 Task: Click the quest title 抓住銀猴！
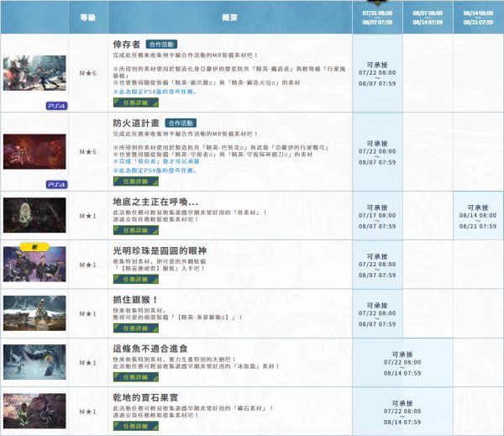point(135,300)
